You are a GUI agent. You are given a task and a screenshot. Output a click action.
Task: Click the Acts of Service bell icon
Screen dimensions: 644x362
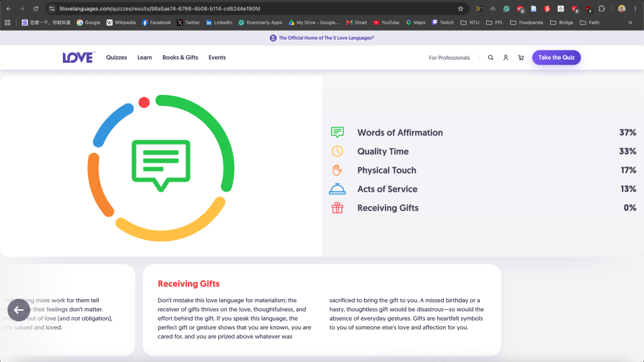(x=337, y=189)
